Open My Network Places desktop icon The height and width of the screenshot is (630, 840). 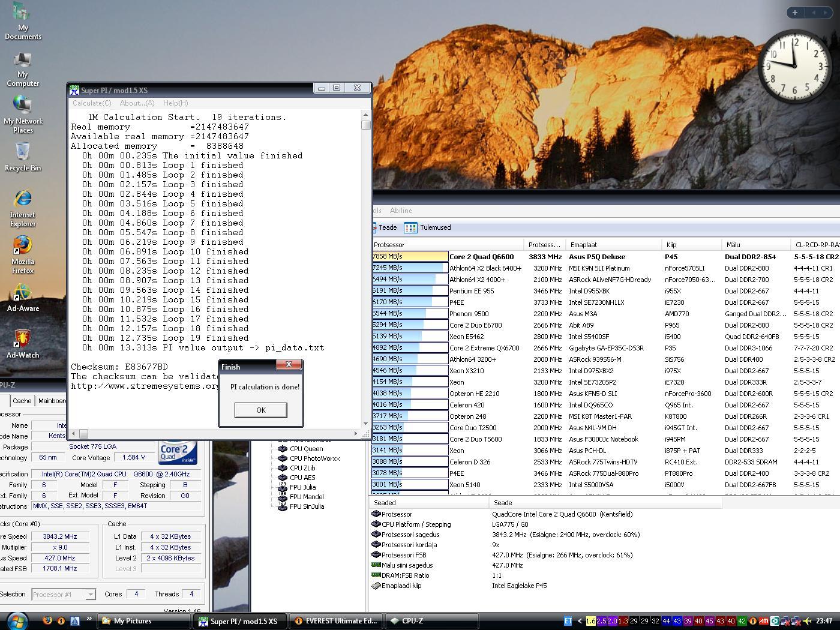[23, 115]
